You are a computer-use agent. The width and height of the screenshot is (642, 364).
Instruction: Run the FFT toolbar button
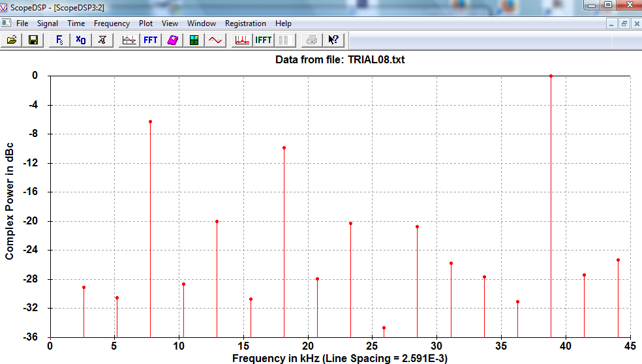click(x=151, y=40)
